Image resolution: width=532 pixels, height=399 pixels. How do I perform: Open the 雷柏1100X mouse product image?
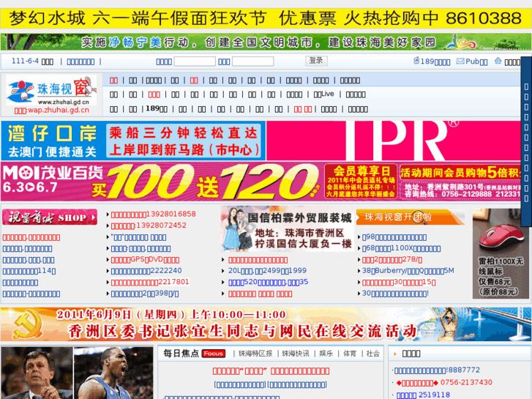(x=500, y=253)
